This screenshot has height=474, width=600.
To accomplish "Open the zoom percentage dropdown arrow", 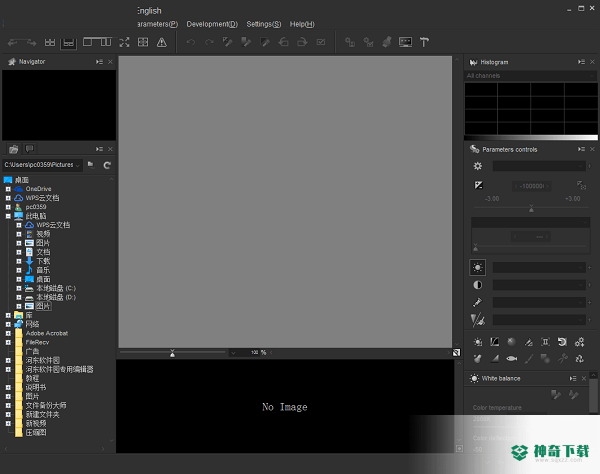I will (233, 353).
